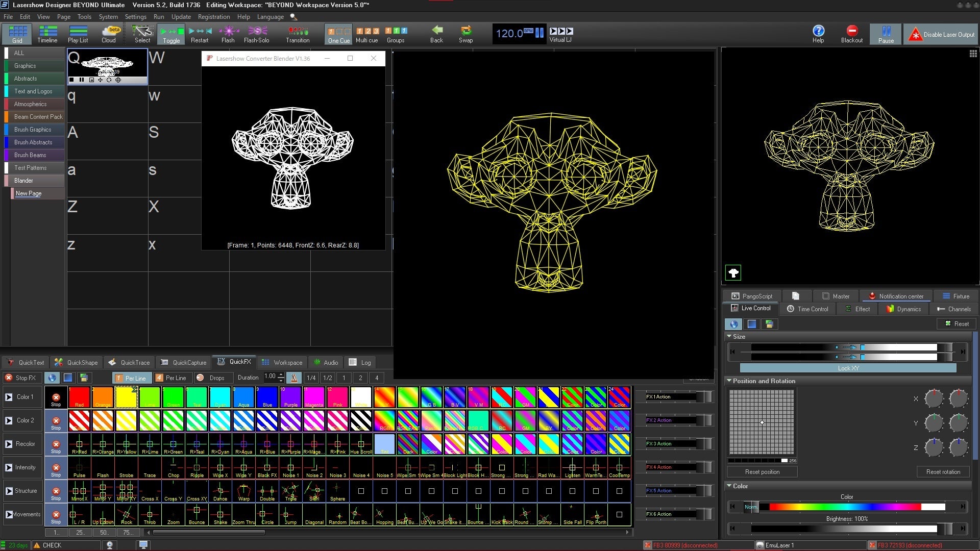Open the Registration menu
980x551 pixels.
pos(213,17)
